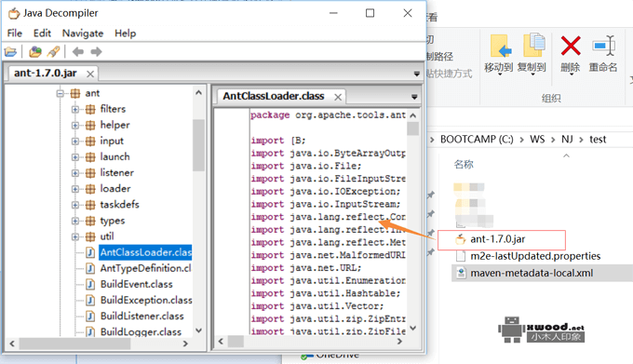
Task: Collapse the ant package node
Action: pyautogui.click(x=61, y=94)
